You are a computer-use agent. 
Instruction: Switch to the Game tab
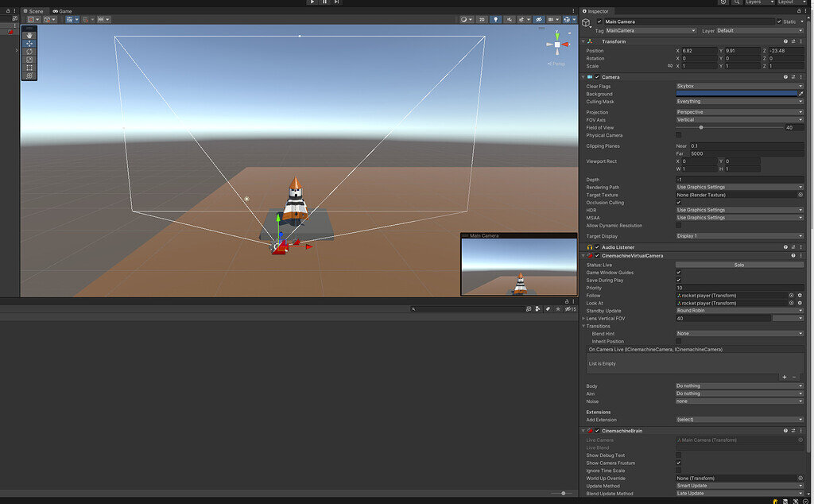[64, 11]
